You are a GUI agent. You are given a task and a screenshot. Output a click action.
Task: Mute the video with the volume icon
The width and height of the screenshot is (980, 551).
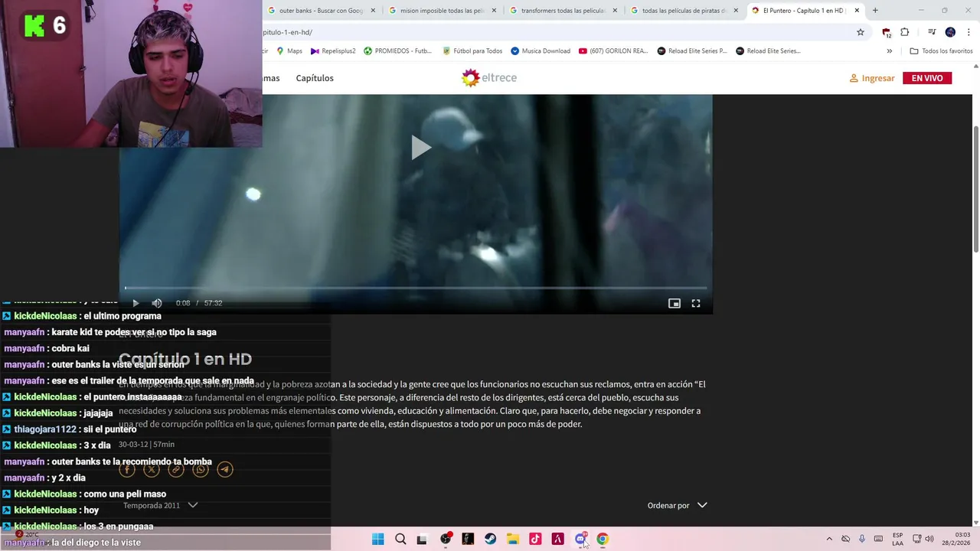[157, 303]
